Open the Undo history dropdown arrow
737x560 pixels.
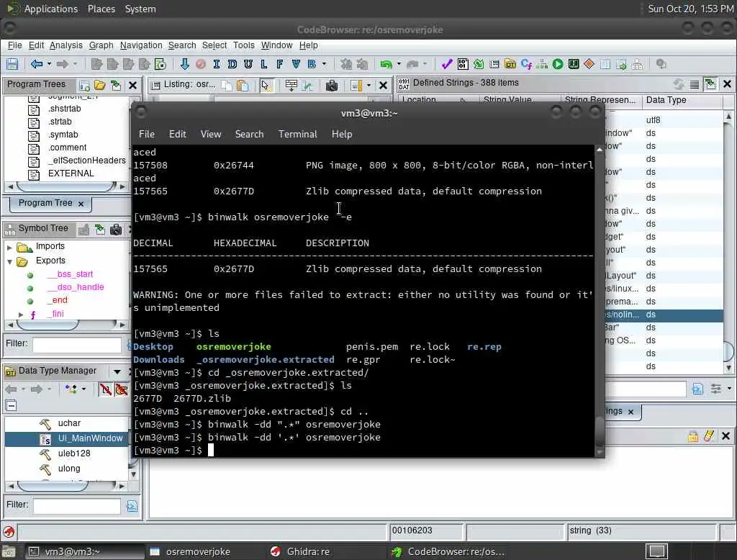pos(399,64)
